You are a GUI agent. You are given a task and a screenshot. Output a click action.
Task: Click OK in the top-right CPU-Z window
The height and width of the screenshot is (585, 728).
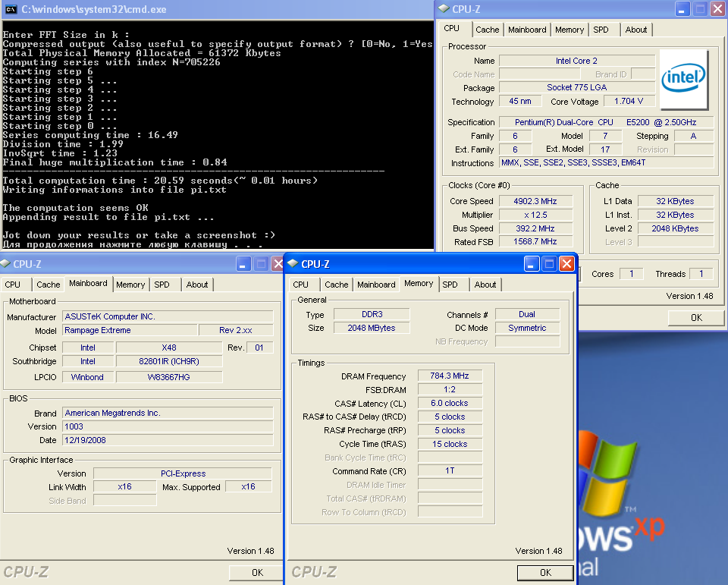696,317
